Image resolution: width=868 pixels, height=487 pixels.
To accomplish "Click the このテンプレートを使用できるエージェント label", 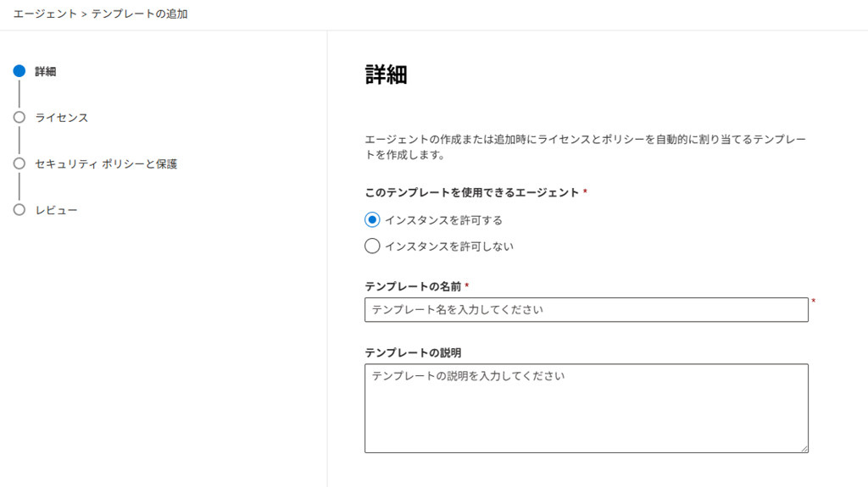I will 472,192.
